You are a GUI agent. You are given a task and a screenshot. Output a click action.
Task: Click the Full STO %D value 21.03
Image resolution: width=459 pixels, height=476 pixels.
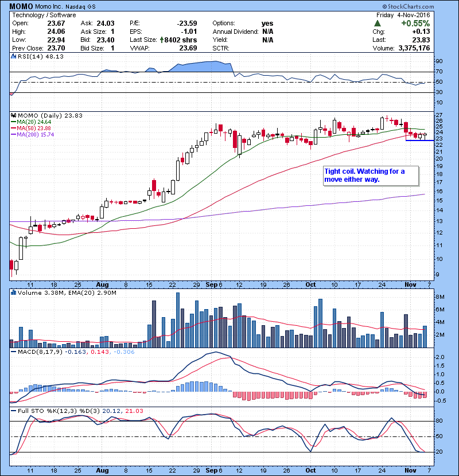(x=134, y=411)
